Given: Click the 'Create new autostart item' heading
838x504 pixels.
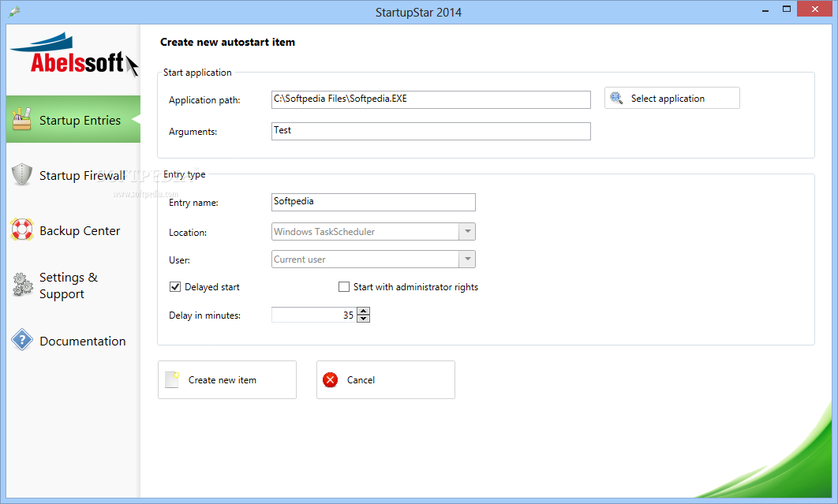Looking at the screenshot, I should (x=227, y=43).
